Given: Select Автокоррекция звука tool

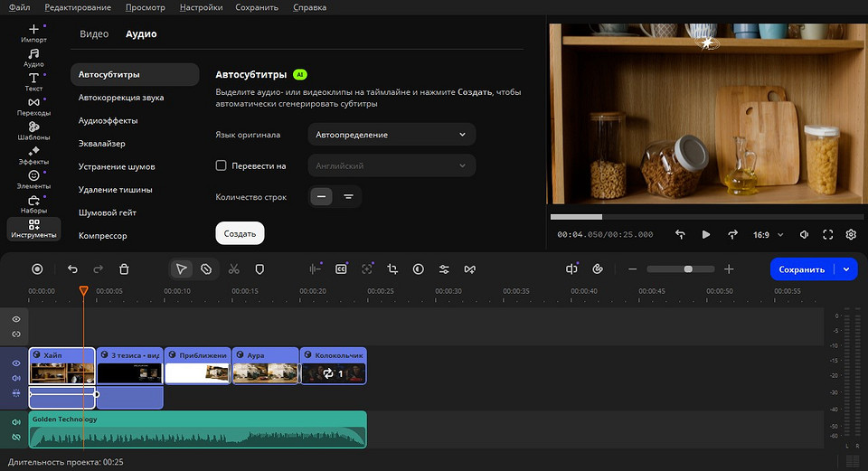Looking at the screenshot, I should [x=121, y=98].
